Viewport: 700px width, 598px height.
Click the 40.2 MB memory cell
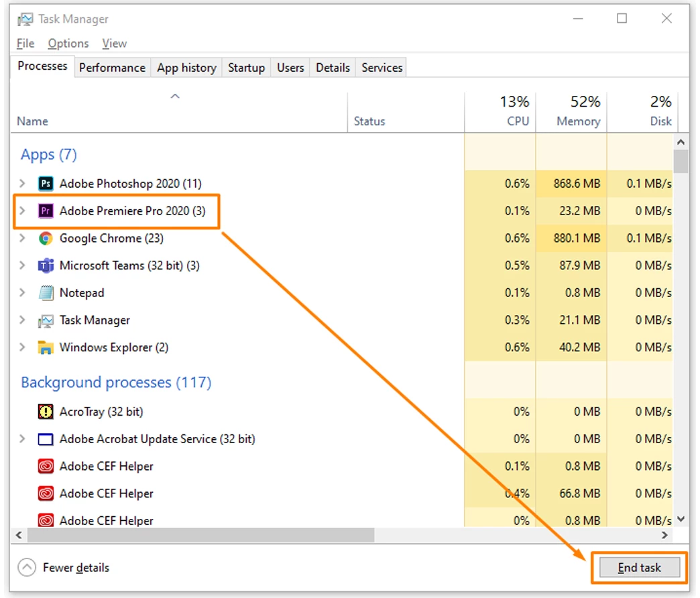[571, 347]
